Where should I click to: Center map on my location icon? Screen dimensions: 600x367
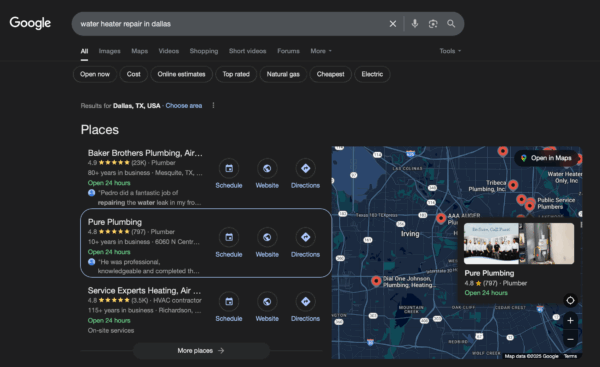pyautogui.click(x=570, y=300)
